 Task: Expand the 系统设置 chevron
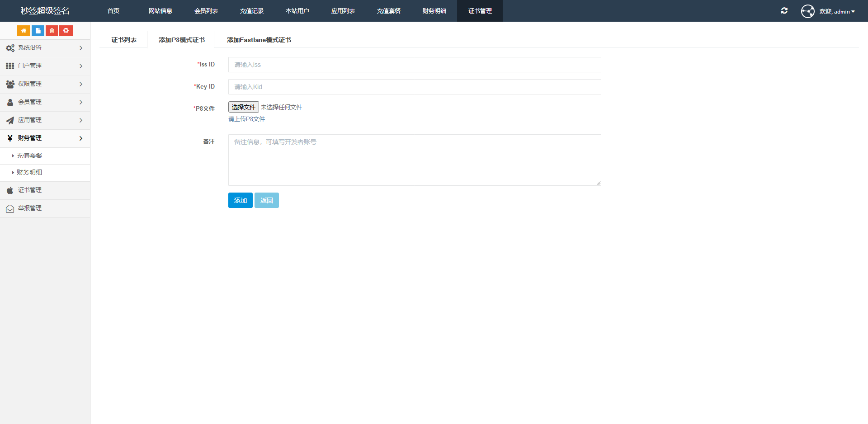click(x=81, y=48)
